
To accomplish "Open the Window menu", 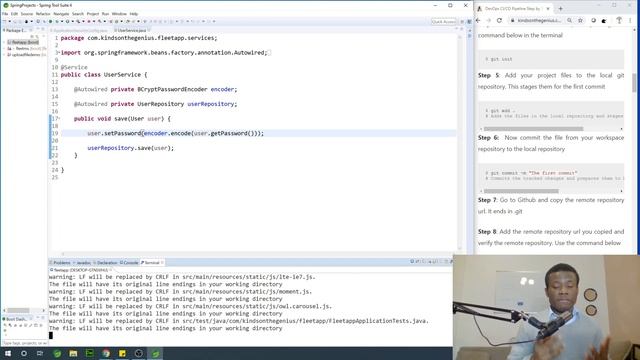I will point(119,14).
